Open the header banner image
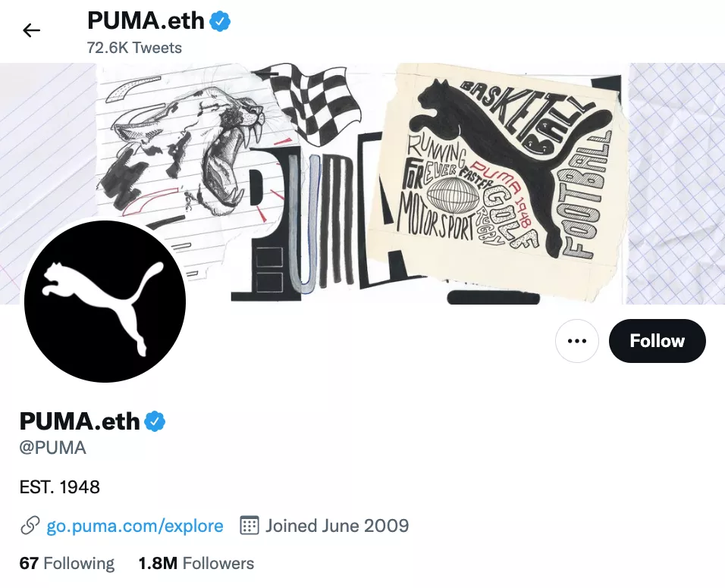The image size is (725, 588). point(362,183)
